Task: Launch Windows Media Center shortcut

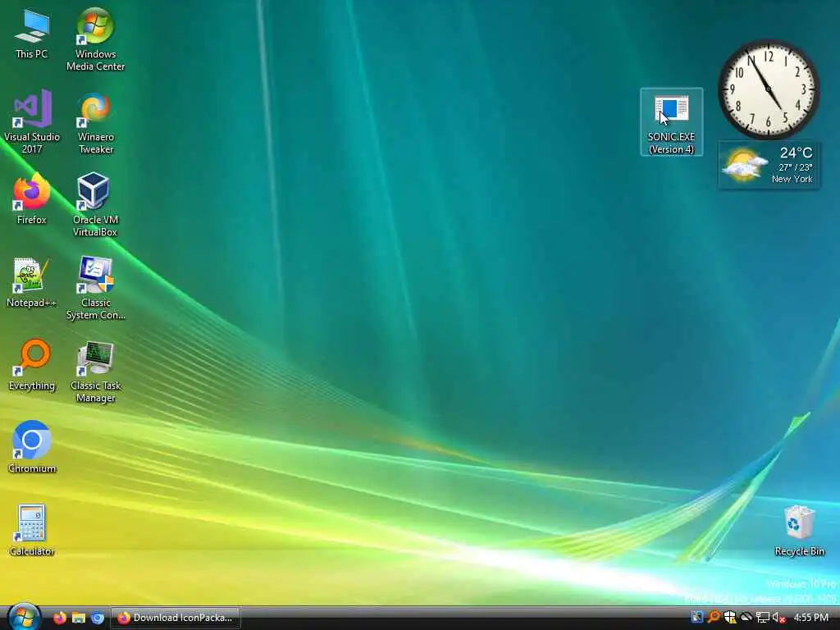Action: tap(95, 39)
